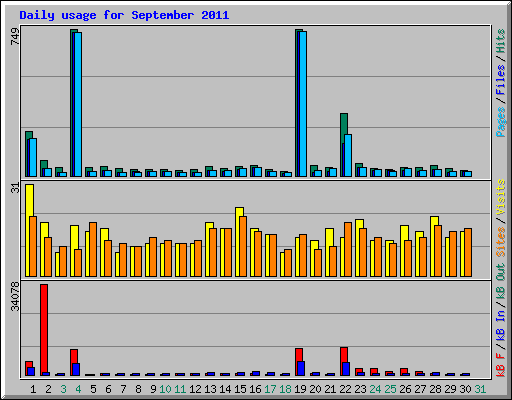The width and height of the screenshot is (512, 400).
Task: Click the cyan Pages bar for day 1
Action: pos(33,157)
